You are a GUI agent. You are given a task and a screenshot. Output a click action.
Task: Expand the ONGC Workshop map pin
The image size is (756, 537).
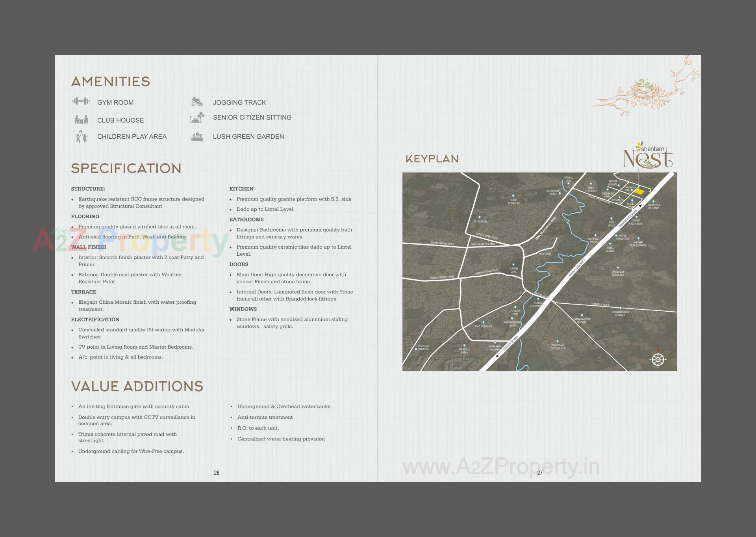[513, 195]
